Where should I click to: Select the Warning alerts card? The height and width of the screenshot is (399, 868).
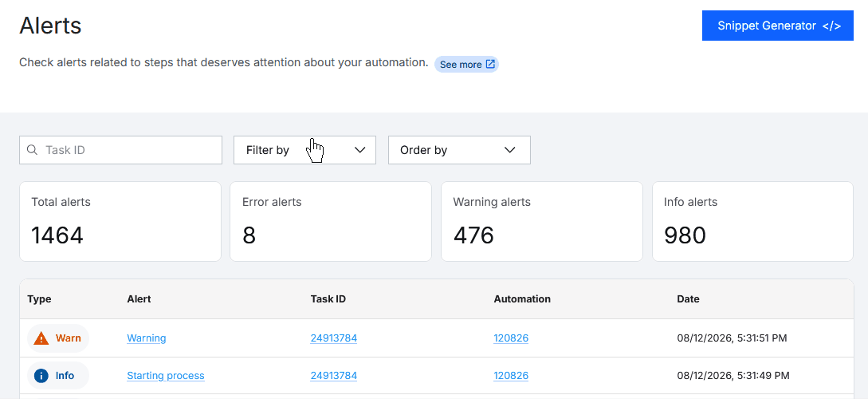541,221
